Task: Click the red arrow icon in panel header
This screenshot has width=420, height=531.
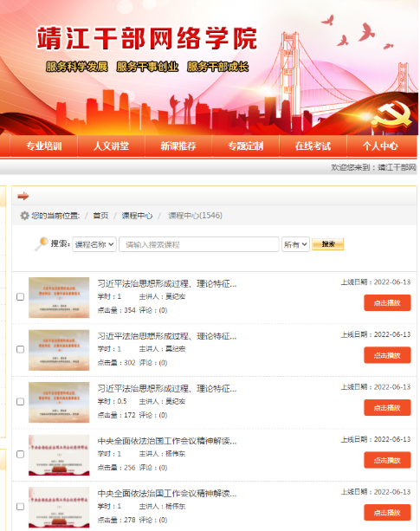Action: (x=23, y=196)
